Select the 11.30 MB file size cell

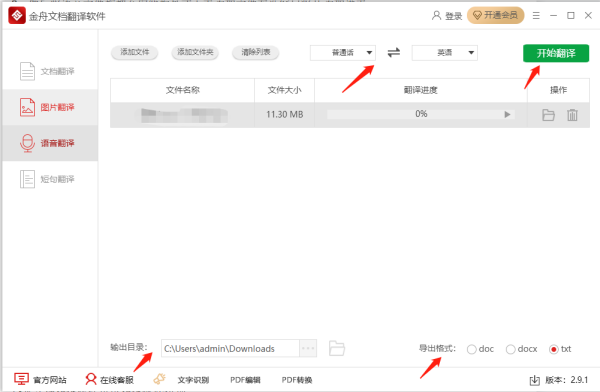(284, 114)
